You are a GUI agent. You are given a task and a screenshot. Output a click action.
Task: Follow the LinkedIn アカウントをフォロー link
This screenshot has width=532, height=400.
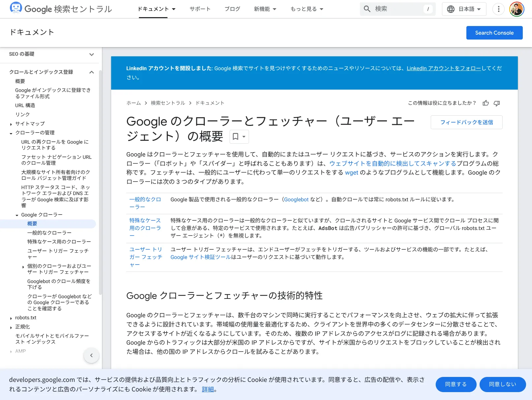[444, 68]
